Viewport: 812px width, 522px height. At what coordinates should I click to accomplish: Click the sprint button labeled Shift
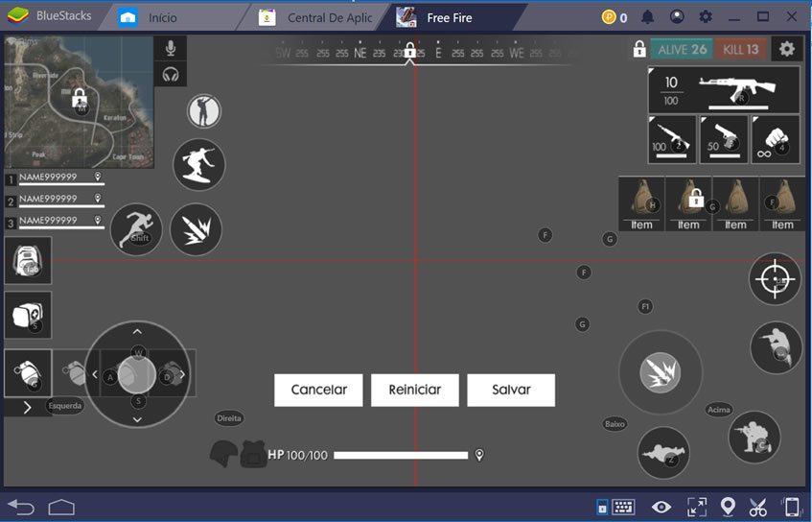tap(136, 228)
